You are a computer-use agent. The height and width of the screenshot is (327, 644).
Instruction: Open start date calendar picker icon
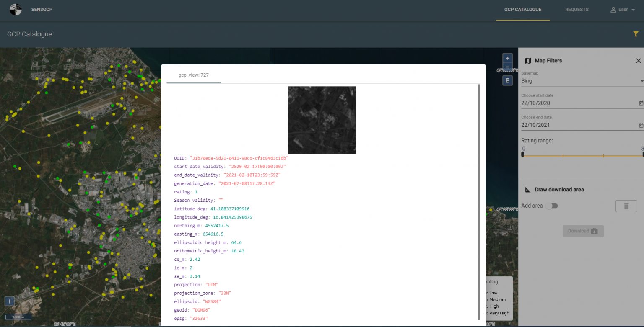pyautogui.click(x=641, y=103)
